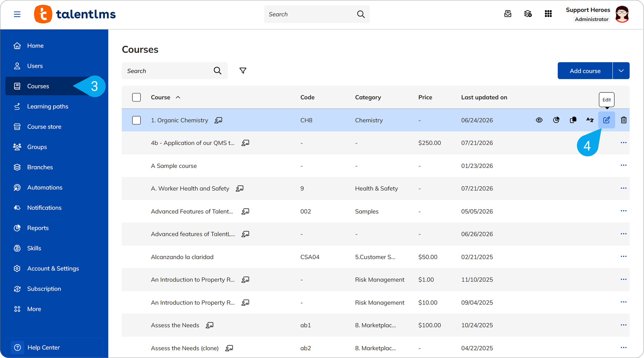
Task: Open the hamburger menu
Action: tap(17, 14)
